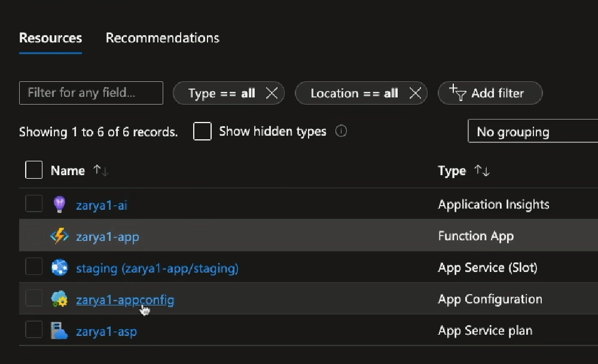Click the App Service plan type cell
The width and height of the screenshot is (598, 364).
(485, 331)
